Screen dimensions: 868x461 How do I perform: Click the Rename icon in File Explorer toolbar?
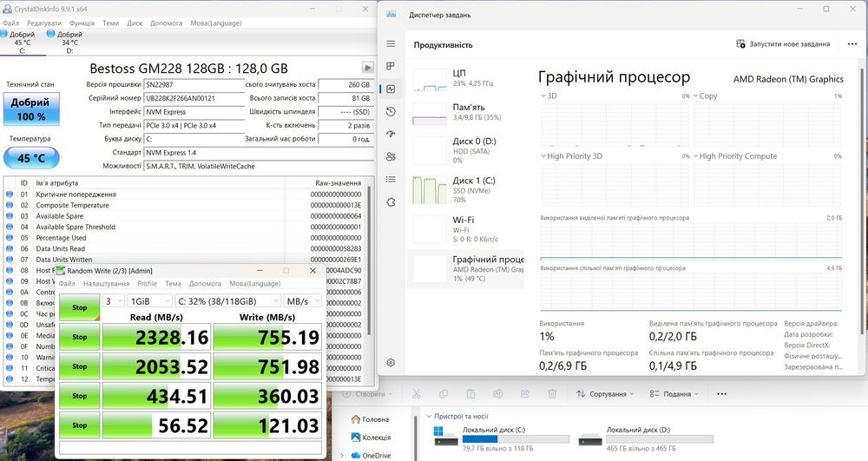[497, 394]
